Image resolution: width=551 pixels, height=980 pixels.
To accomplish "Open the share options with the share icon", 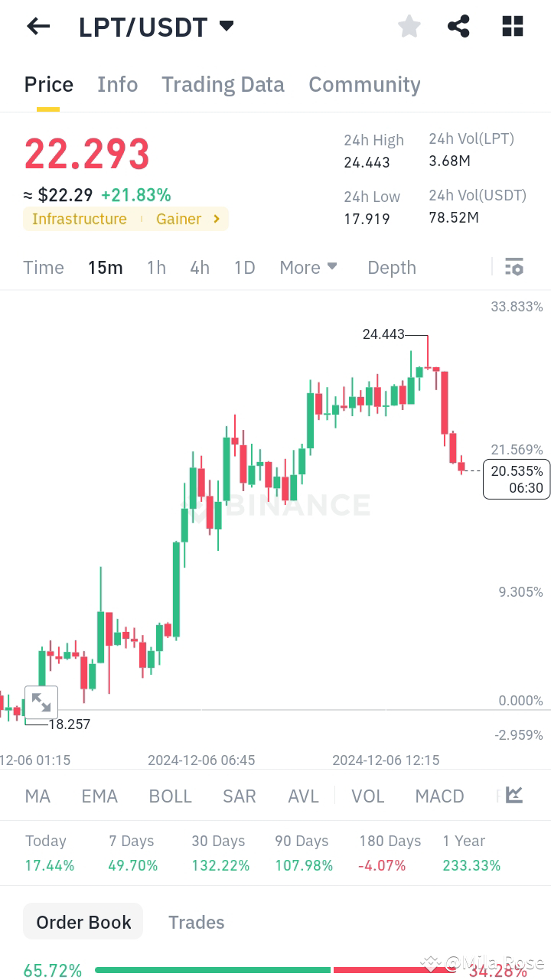I will pos(458,26).
